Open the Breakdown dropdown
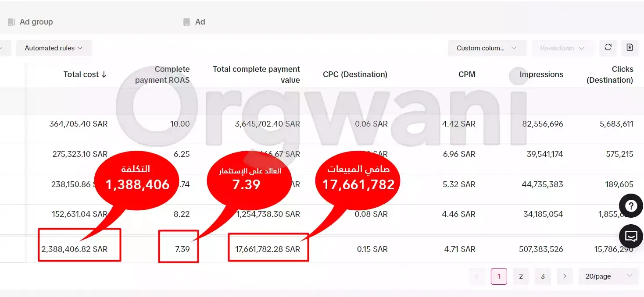644x297 pixels. coord(562,48)
